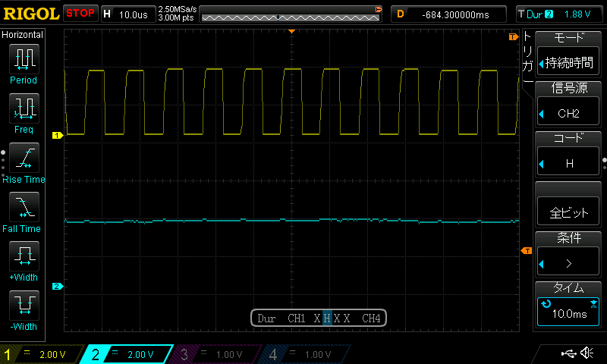Select the Period measurement icon
This screenshot has height=364, width=607.
pos(24,59)
